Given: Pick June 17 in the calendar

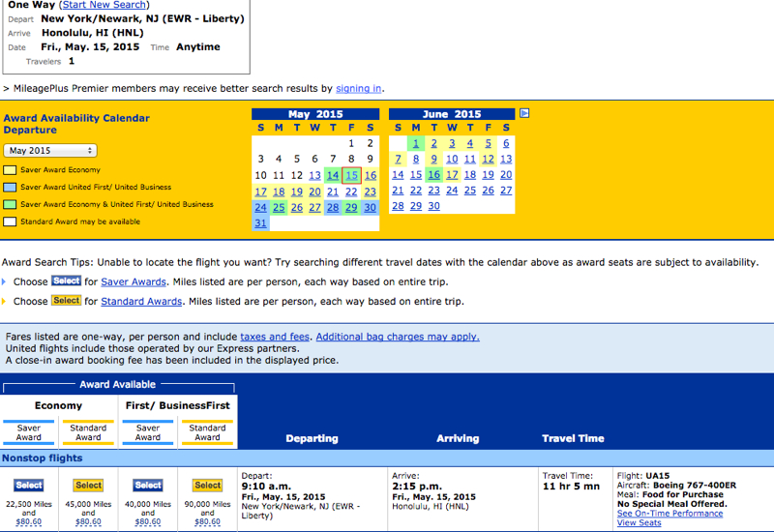Looking at the screenshot, I should (452, 175).
